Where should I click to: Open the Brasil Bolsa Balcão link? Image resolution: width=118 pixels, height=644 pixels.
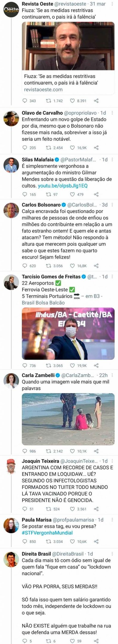[43, 303]
